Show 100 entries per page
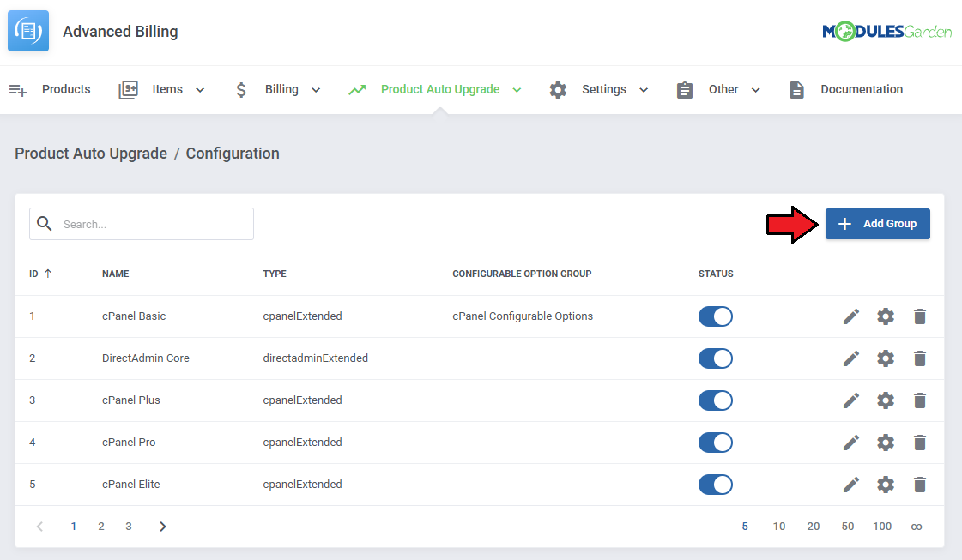 [x=882, y=527]
